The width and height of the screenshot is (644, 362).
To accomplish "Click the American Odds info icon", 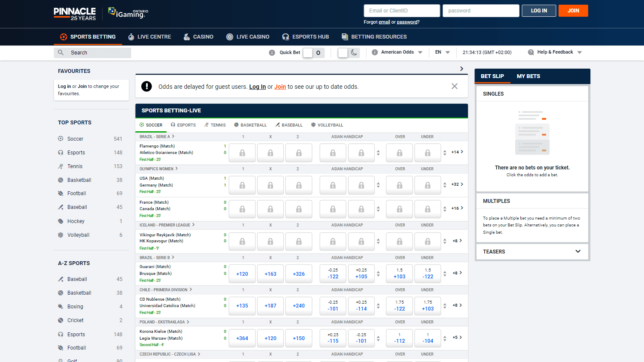I will [375, 52].
